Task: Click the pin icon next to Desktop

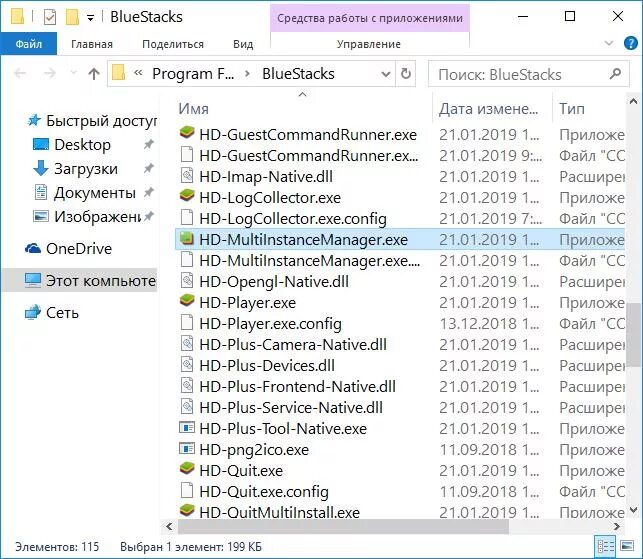Action: (x=148, y=144)
